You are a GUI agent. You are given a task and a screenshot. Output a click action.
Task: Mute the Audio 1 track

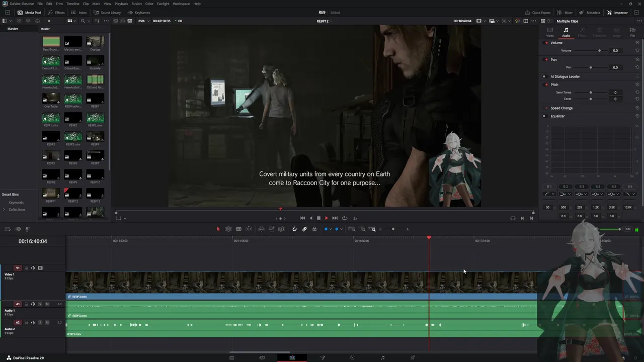point(47,304)
